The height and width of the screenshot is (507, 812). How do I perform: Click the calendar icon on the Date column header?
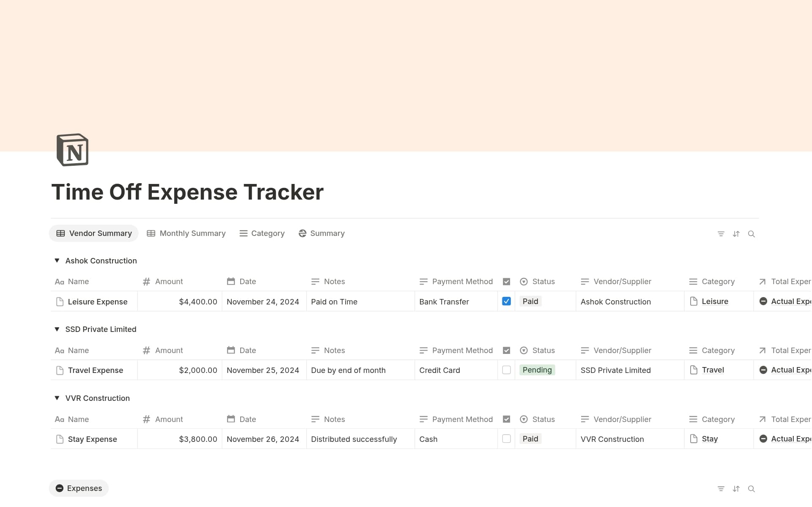[x=231, y=281]
